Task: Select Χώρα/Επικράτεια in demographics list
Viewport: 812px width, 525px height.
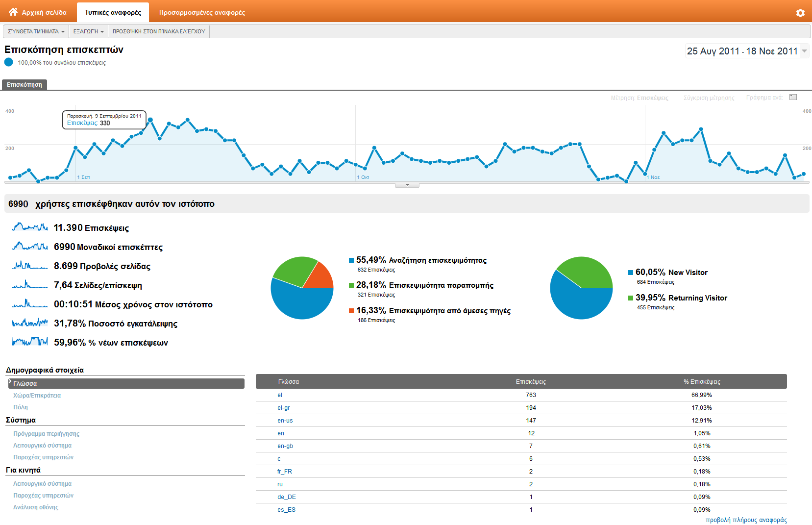Action: click(x=37, y=396)
